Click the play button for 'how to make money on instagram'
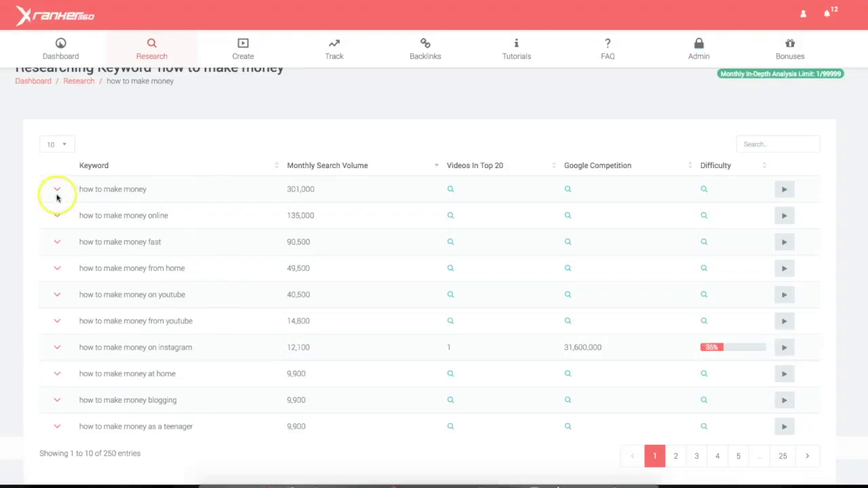The image size is (868, 488). (784, 347)
